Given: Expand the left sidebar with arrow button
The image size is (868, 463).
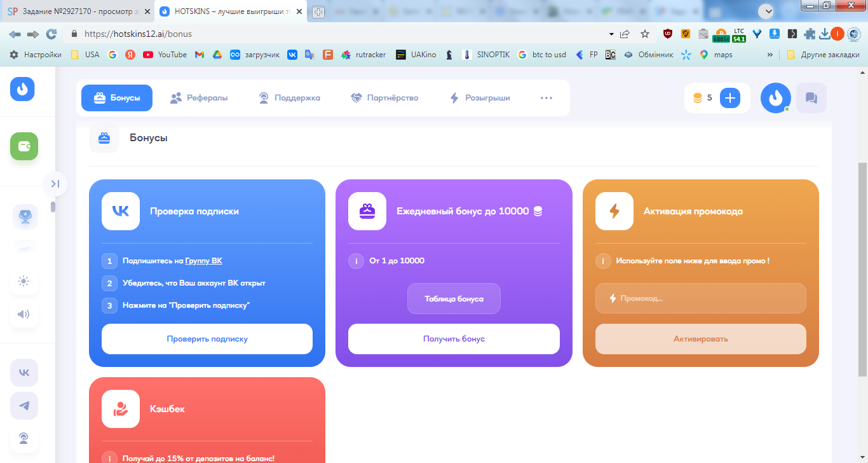Looking at the screenshot, I should [x=55, y=184].
